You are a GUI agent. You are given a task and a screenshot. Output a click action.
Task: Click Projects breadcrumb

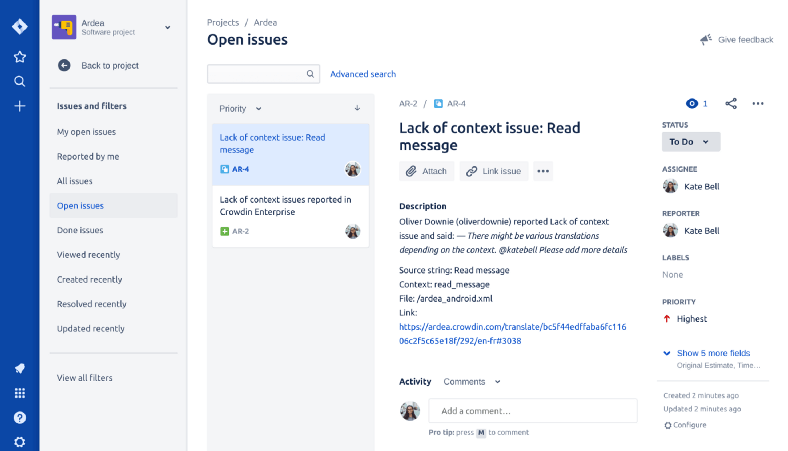[223, 23]
